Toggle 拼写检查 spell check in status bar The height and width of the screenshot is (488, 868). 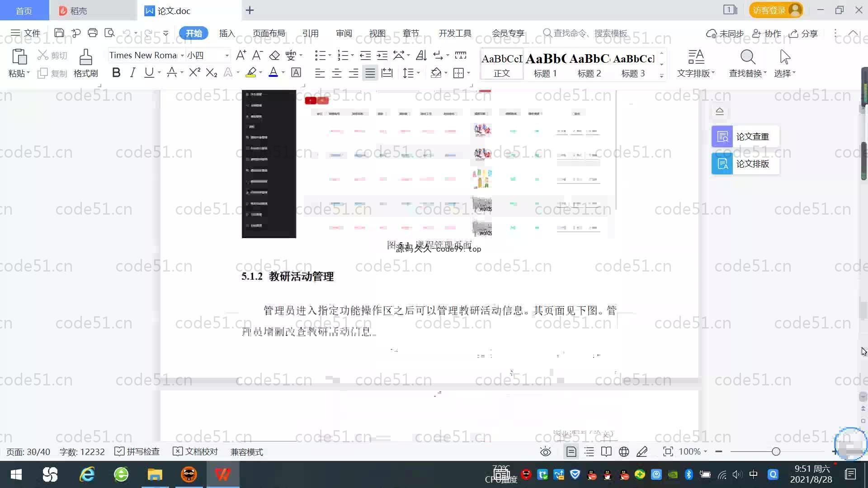(x=137, y=451)
